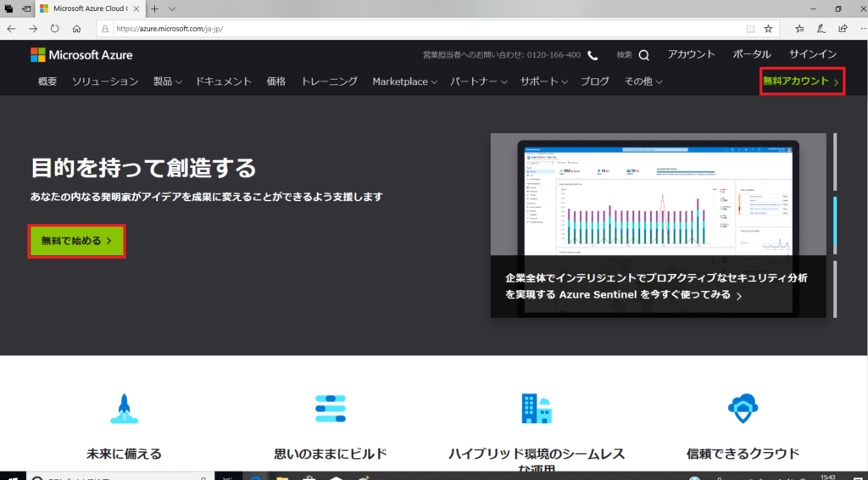Image resolution: width=868 pixels, height=480 pixels.
Task: Click the phone icon next to contact number
Action: [x=593, y=55]
